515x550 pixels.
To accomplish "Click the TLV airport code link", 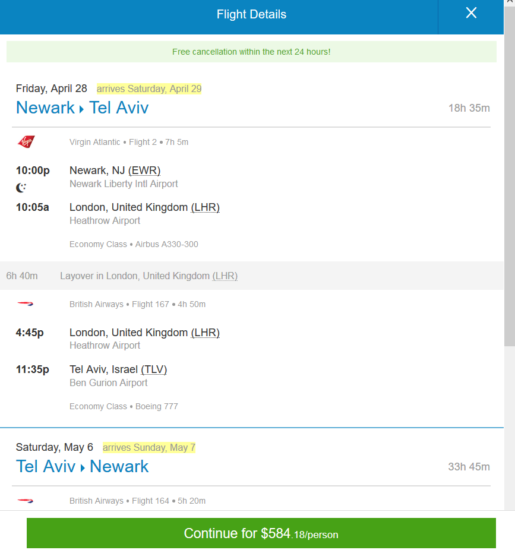I will 154,369.
